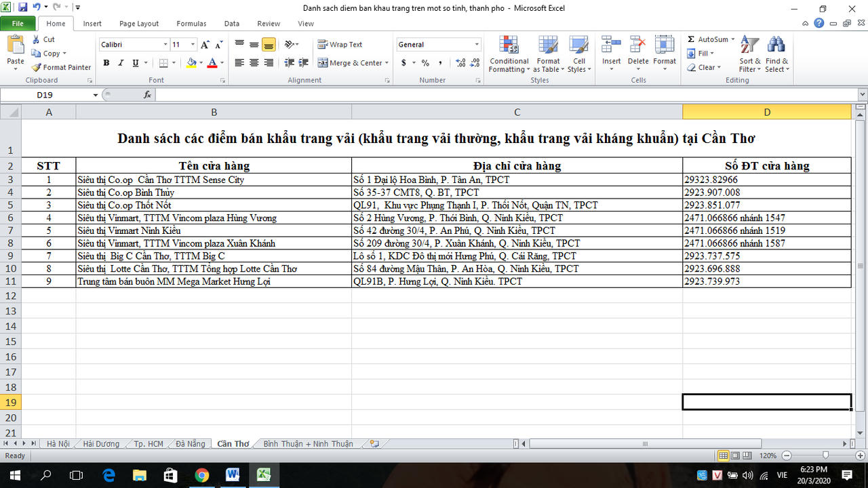Apply borders using the Borders icon
The image size is (868, 488).
click(163, 63)
